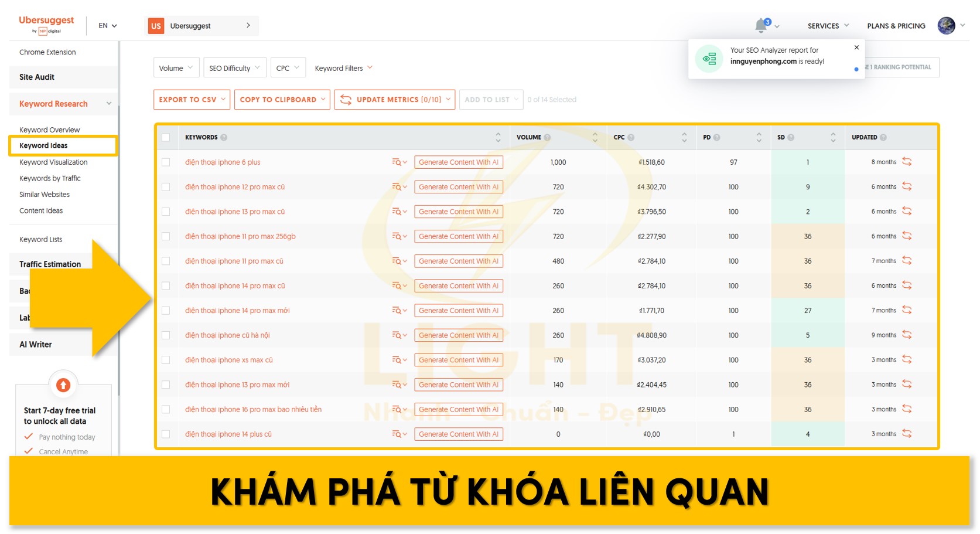Open Content Ideas page
This screenshot has width=980, height=534.
(41, 210)
